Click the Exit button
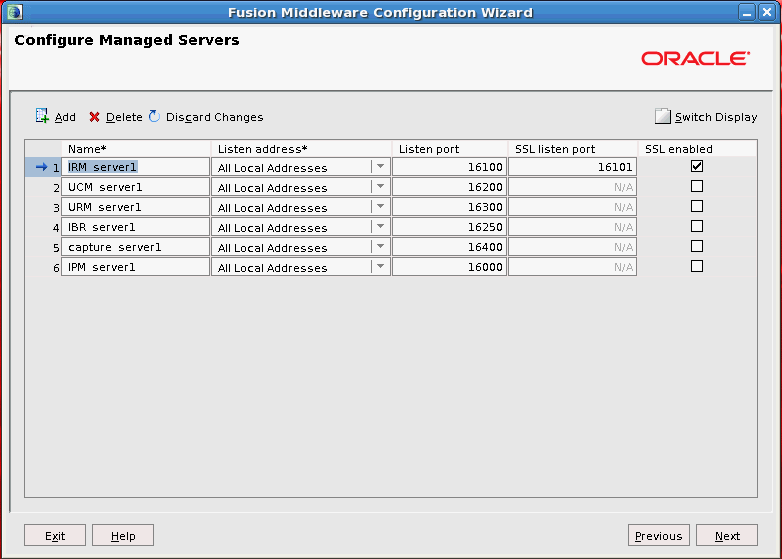This screenshot has width=782, height=559. tap(55, 535)
